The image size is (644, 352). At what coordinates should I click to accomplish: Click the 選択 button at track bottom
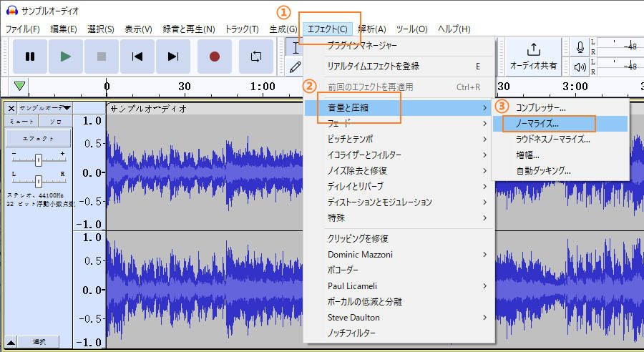coord(39,342)
